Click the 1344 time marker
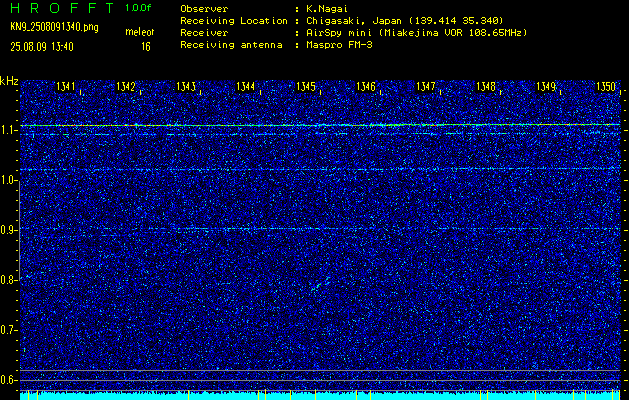 pyautogui.click(x=246, y=87)
